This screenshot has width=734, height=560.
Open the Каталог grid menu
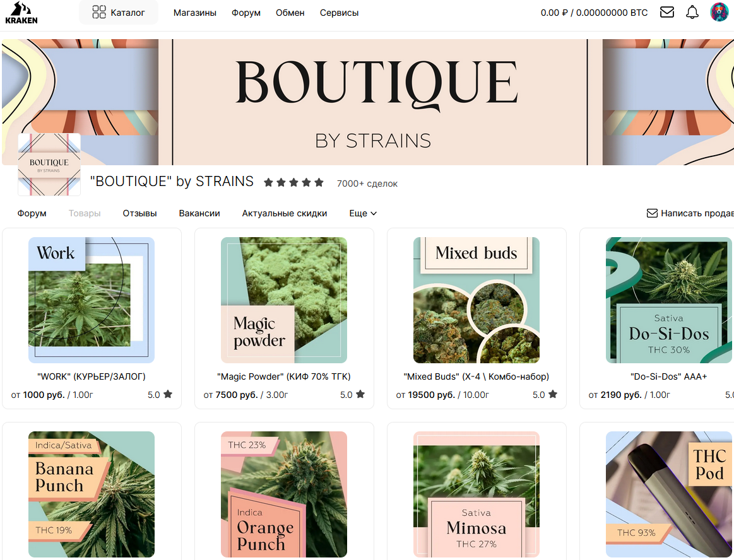pos(119,13)
